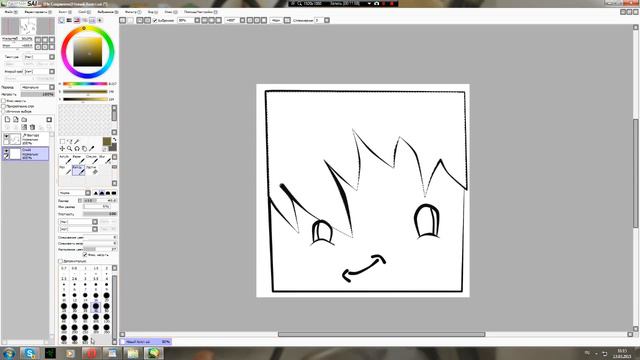640x360 pixels.
Task: Open the Selection menu
Action: click(107, 12)
